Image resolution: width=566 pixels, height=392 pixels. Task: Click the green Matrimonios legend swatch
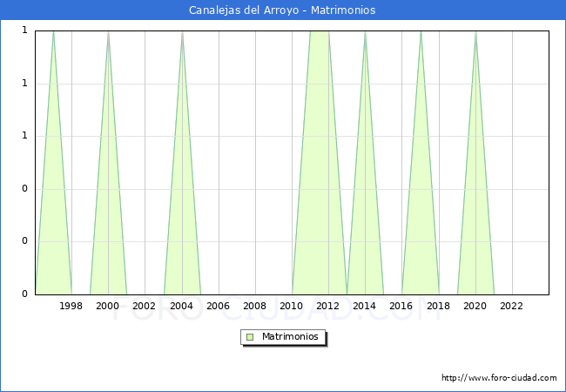(250, 337)
